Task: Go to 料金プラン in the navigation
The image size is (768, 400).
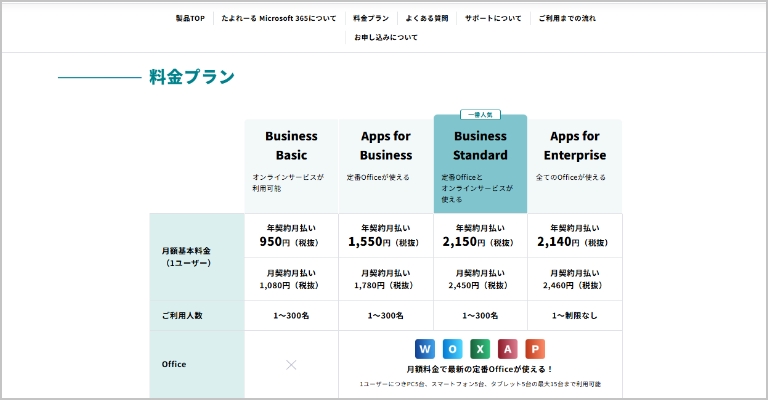Action: (x=371, y=19)
